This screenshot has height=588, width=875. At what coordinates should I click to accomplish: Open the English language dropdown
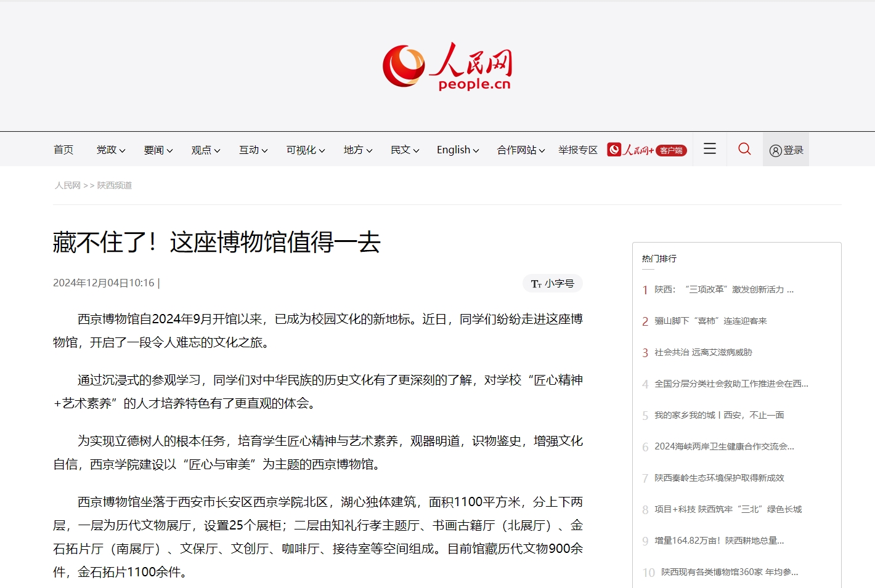[x=457, y=150]
